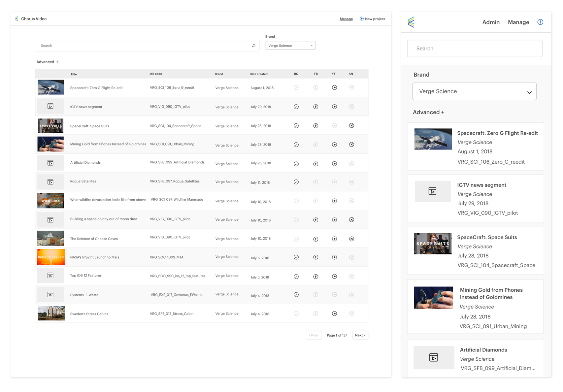Click the Prev pagination button
This screenshot has width=563, height=392.
pos(314,335)
